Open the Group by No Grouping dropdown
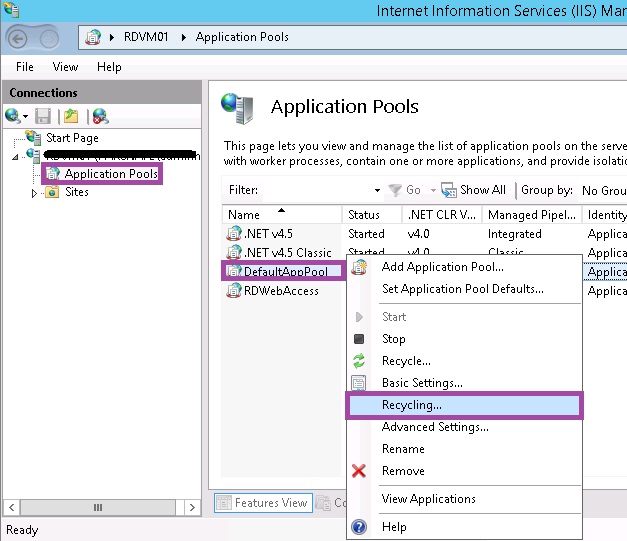This screenshot has width=627, height=541. 604,191
